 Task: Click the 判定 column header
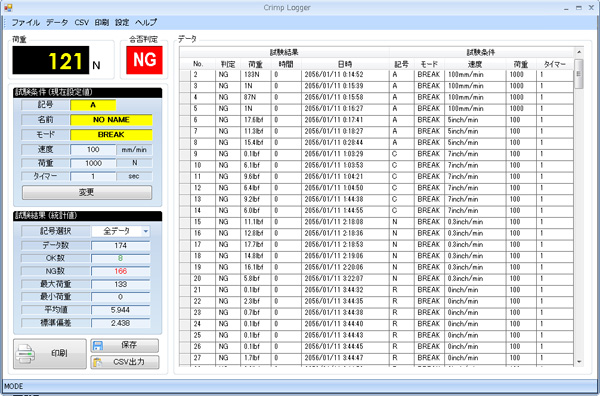228,64
